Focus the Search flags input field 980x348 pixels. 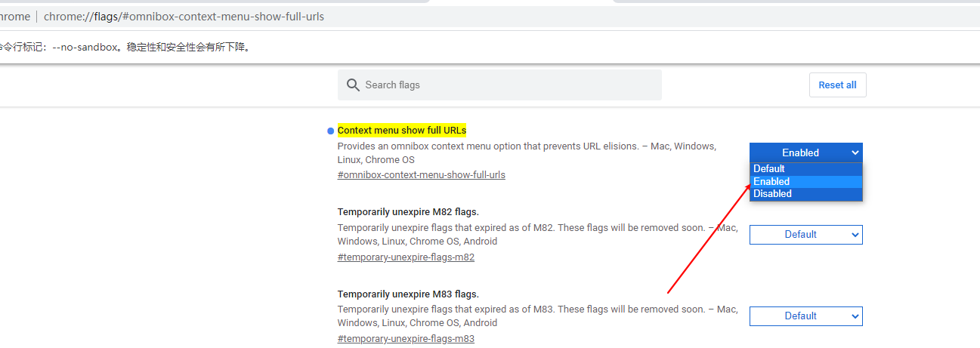point(499,85)
